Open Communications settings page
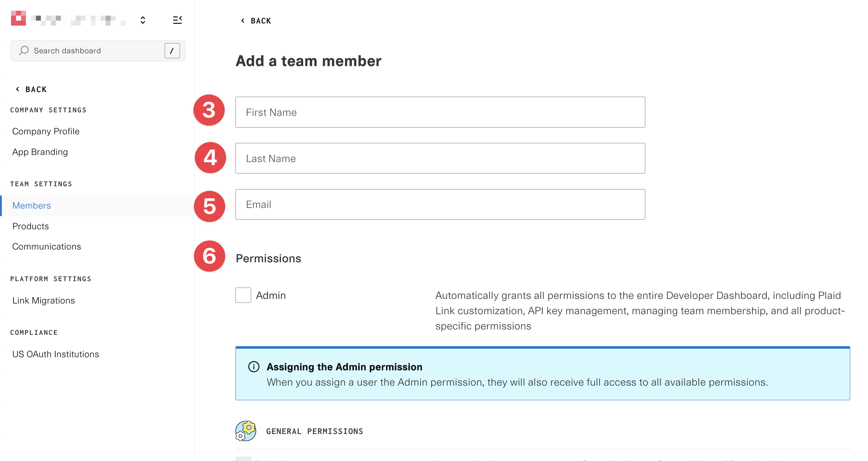The height and width of the screenshot is (461, 868). click(x=47, y=246)
